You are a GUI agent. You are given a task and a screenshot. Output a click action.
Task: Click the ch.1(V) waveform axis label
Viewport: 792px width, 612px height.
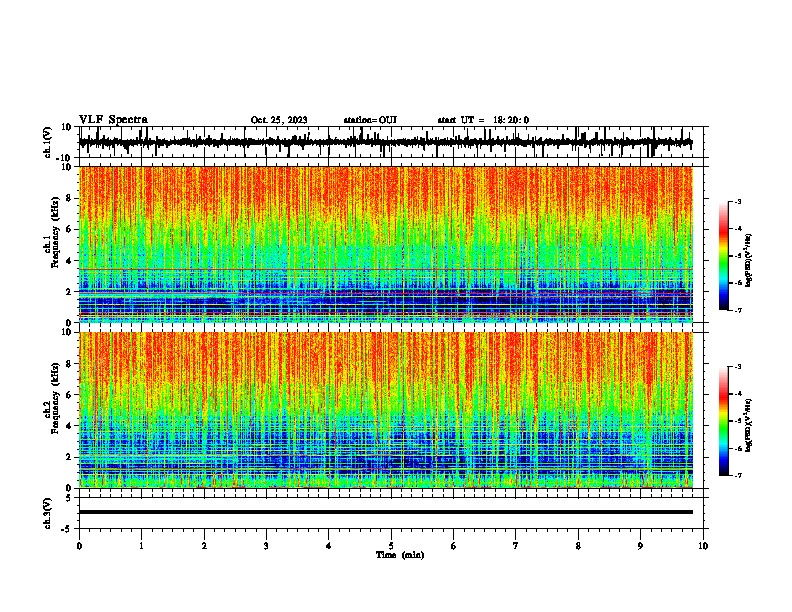[48, 142]
